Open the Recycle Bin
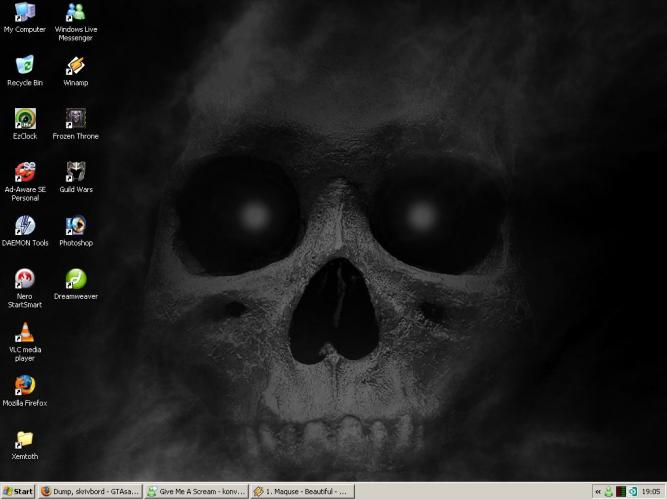This screenshot has height=500, width=667. click(x=24, y=66)
